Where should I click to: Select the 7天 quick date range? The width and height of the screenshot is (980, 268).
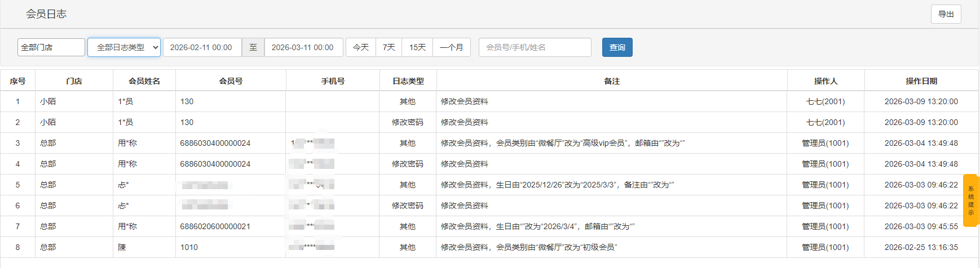click(x=389, y=47)
